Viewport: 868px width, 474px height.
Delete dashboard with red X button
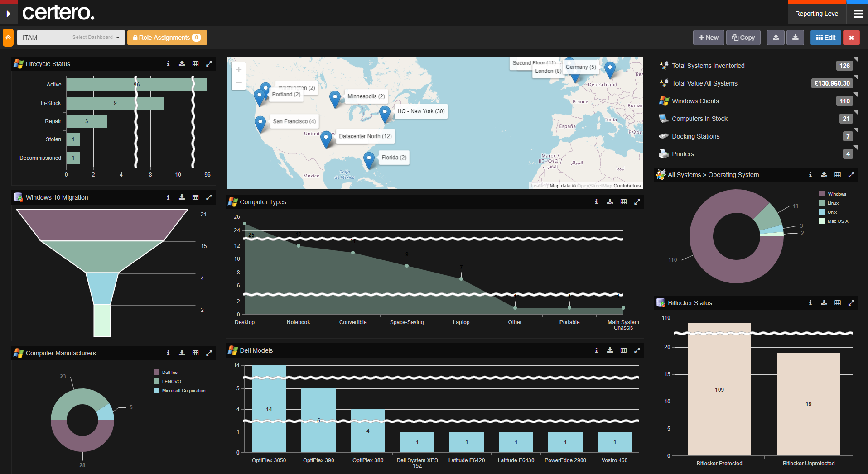tap(851, 38)
